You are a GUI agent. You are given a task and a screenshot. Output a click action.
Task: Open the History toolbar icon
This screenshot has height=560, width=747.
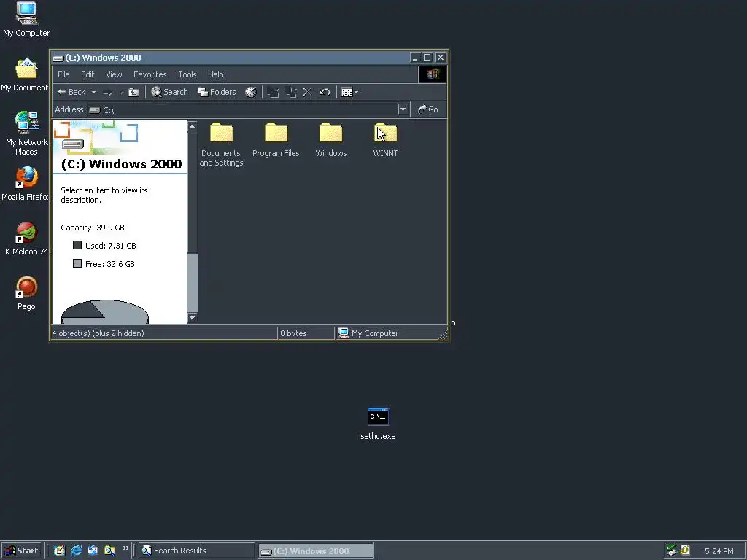click(251, 92)
